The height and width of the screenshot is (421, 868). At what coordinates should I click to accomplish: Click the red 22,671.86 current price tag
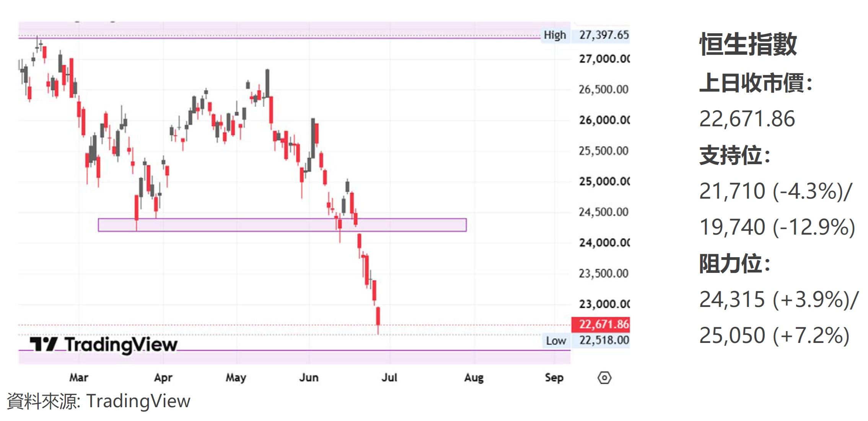(x=600, y=325)
